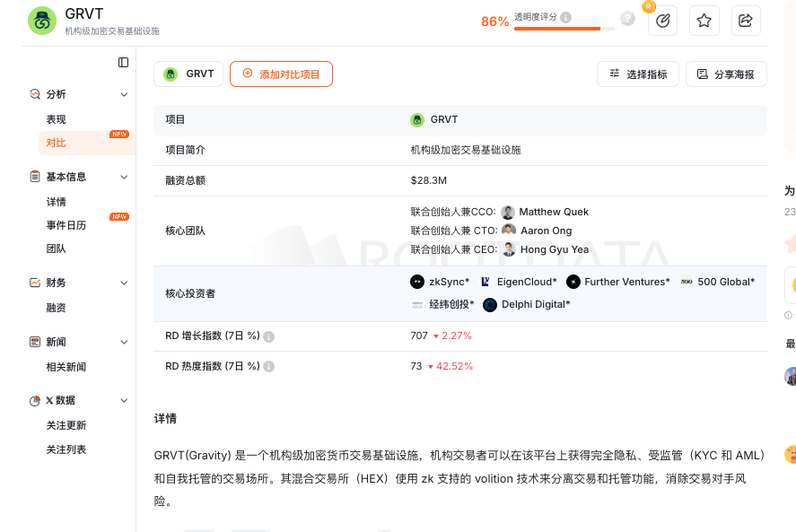796x532 pixels.
Task: Open the 经纬创投* investor link
Action: tap(451, 305)
